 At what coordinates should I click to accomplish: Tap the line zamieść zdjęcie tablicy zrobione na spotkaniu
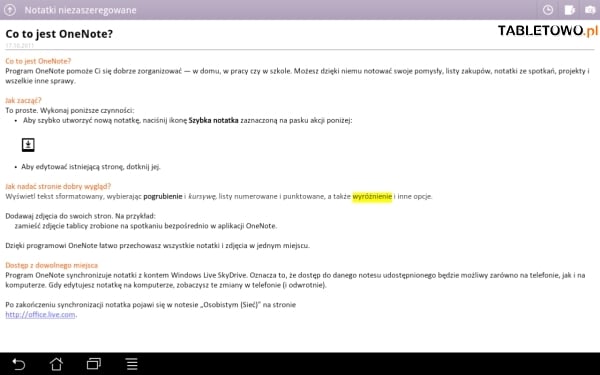click(x=146, y=226)
